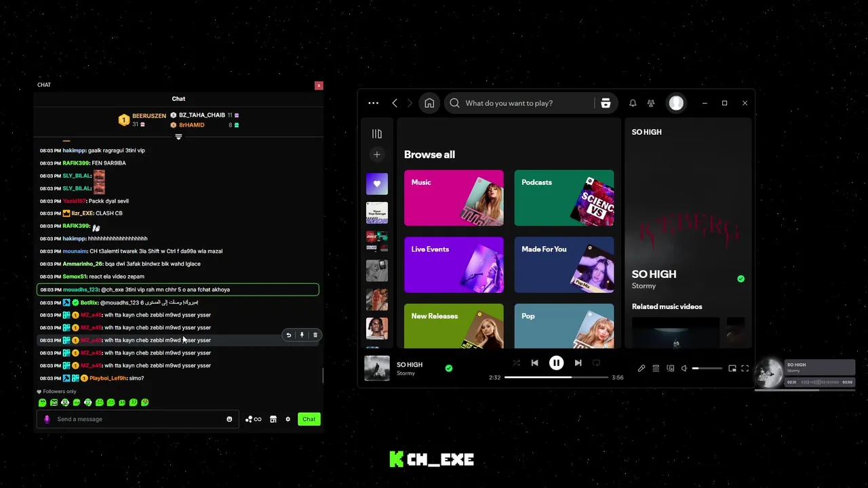The width and height of the screenshot is (868, 488).
Task: Open connect to a device
Action: [x=671, y=368]
